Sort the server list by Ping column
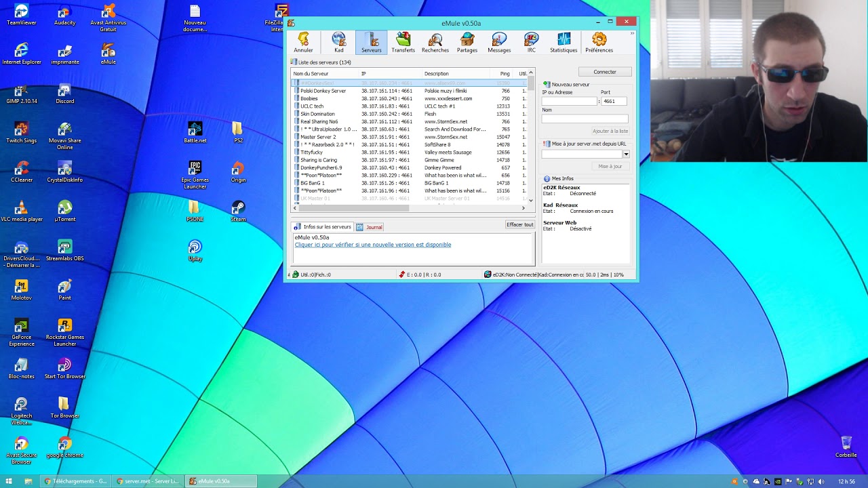This screenshot has width=868, height=488. (500, 73)
